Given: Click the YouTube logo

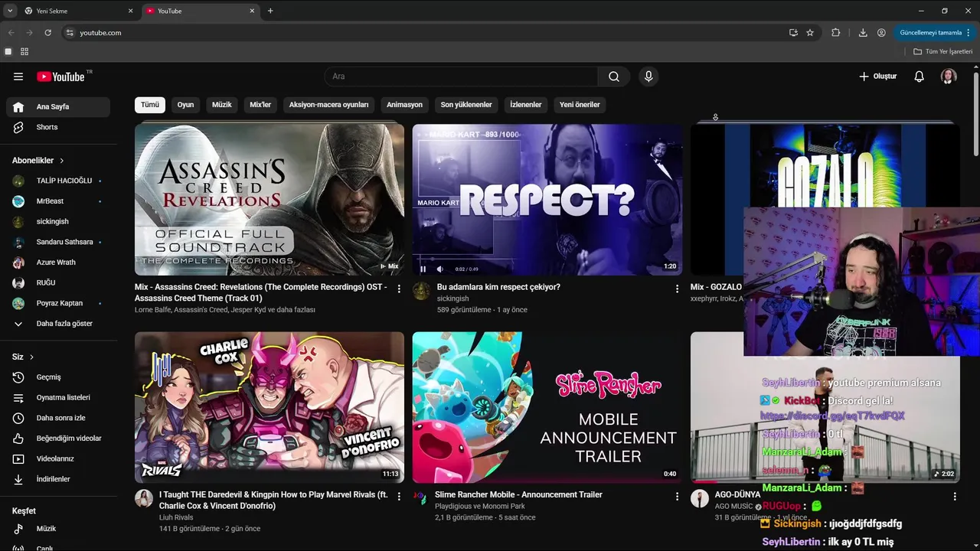Looking at the screenshot, I should point(61,77).
